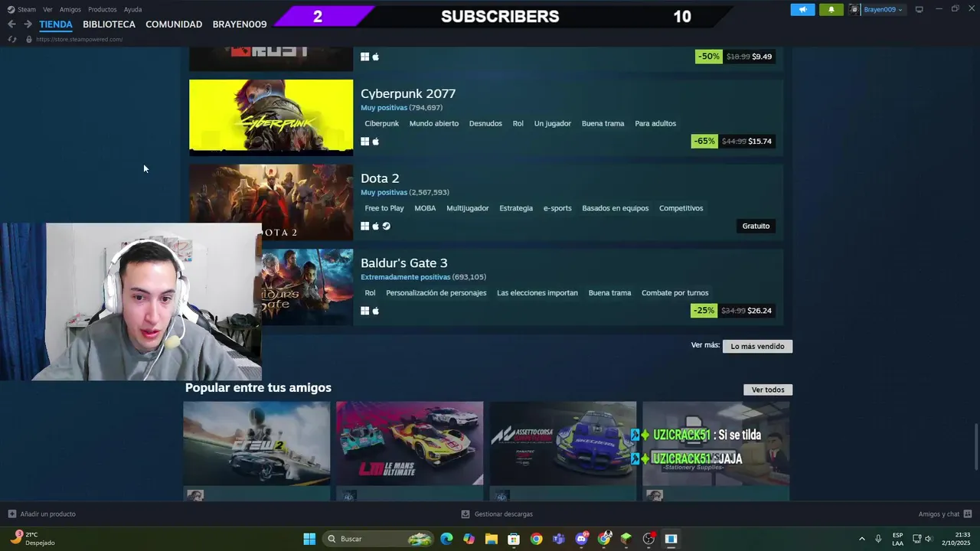Click the Cyberpunk 2077 capsule image
The width and height of the screenshot is (980, 551).
click(271, 117)
